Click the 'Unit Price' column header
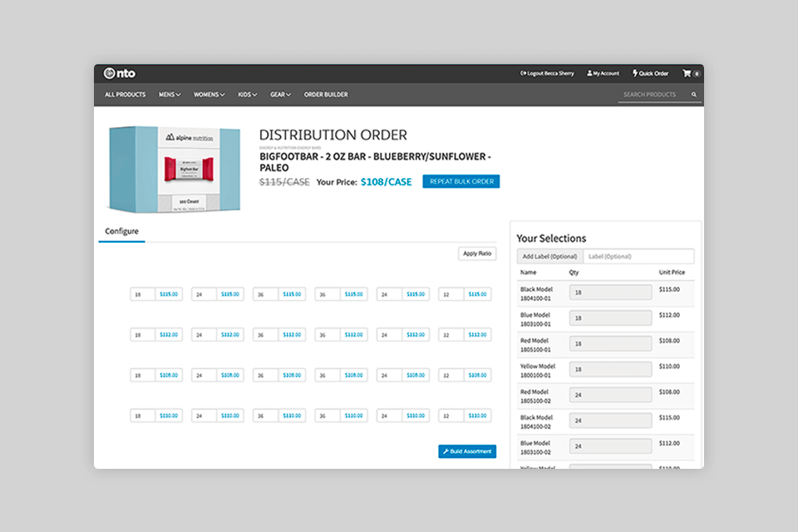 click(x=672, y=273)
